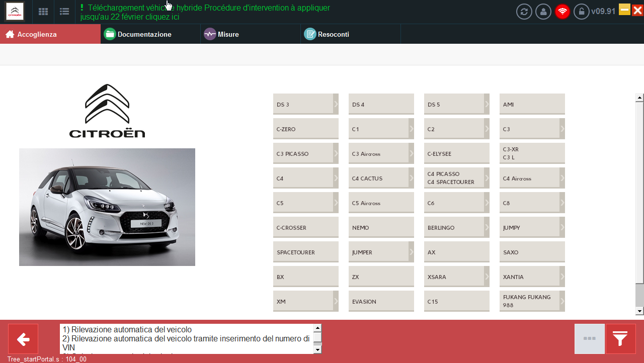
Task: Expand the XSARA model arrow
Action: click(x=487, y=277)
